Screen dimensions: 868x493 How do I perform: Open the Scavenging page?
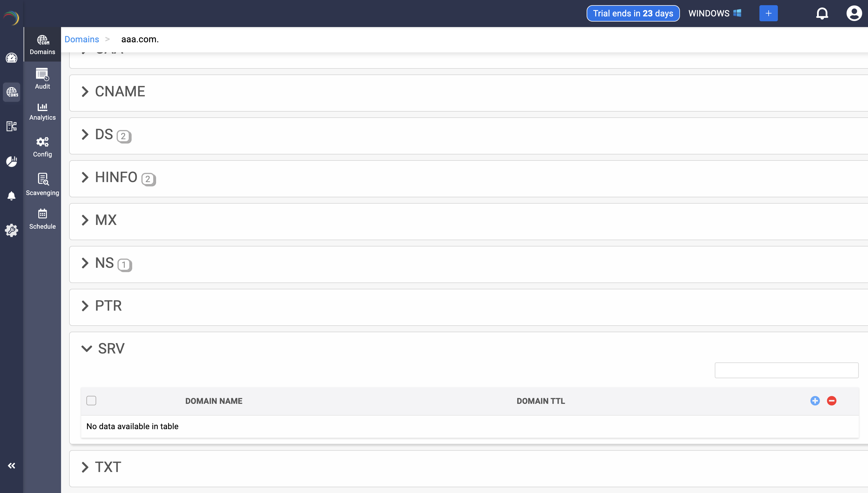coord(42,184)
